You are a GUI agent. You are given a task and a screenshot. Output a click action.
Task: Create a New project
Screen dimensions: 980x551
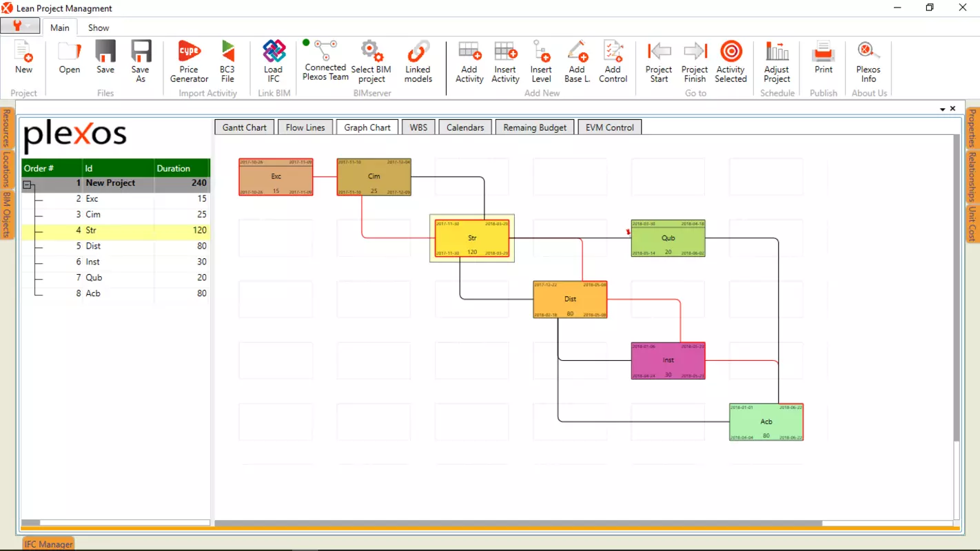coord(23,57)
